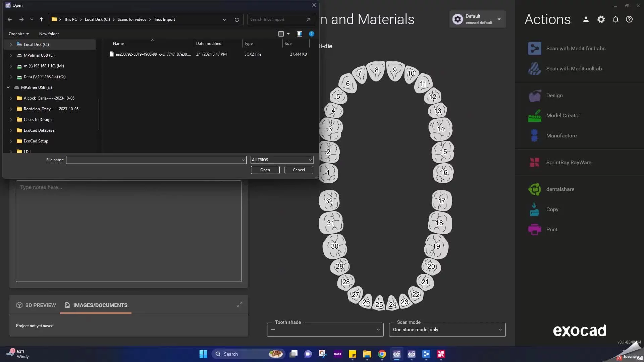Sort files by the Name column
This screenshot has height=362, width=644.
click(x=118, y=44)
